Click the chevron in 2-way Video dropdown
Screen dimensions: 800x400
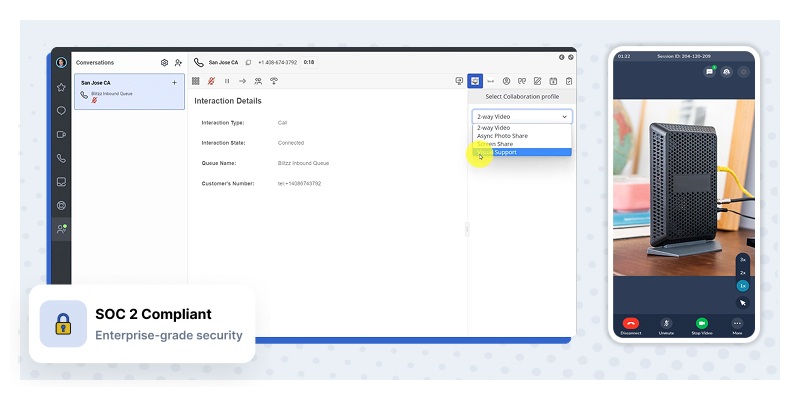pyautogui.click(x=564, y=117)
